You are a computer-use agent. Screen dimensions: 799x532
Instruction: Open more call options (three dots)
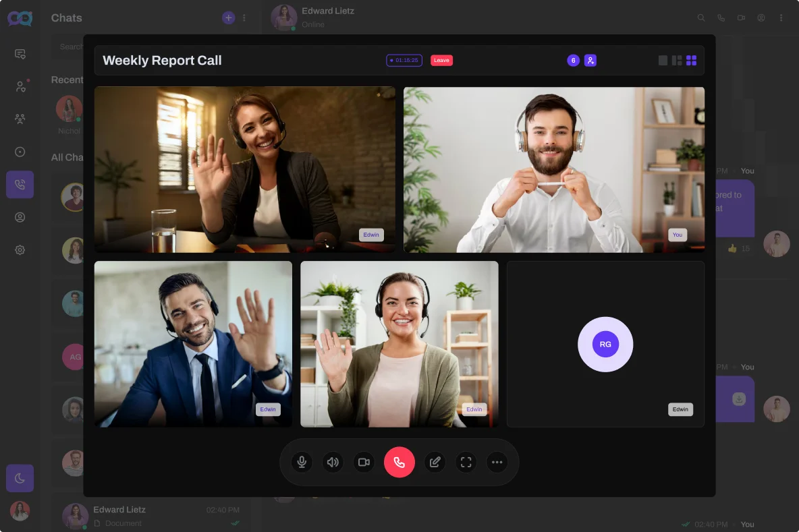coord(497,462)
